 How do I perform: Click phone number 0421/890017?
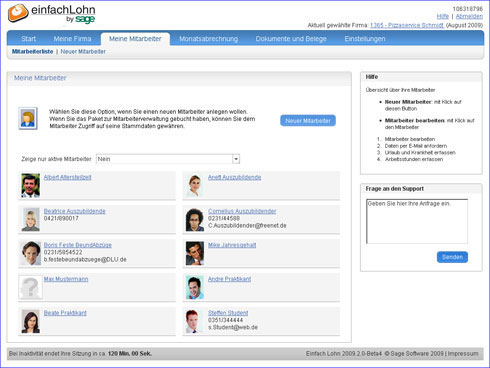[61, 218]
